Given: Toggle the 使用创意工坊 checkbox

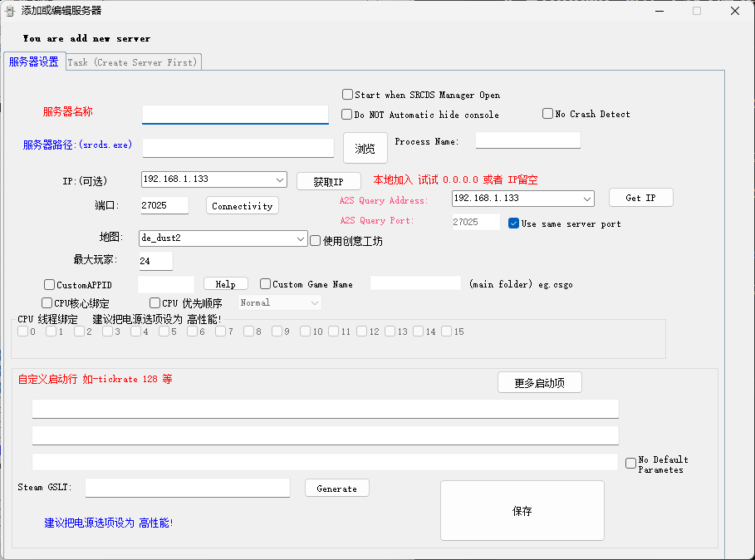Looking at the screenshot, I should pyautogui.click(x=313, y=239).
